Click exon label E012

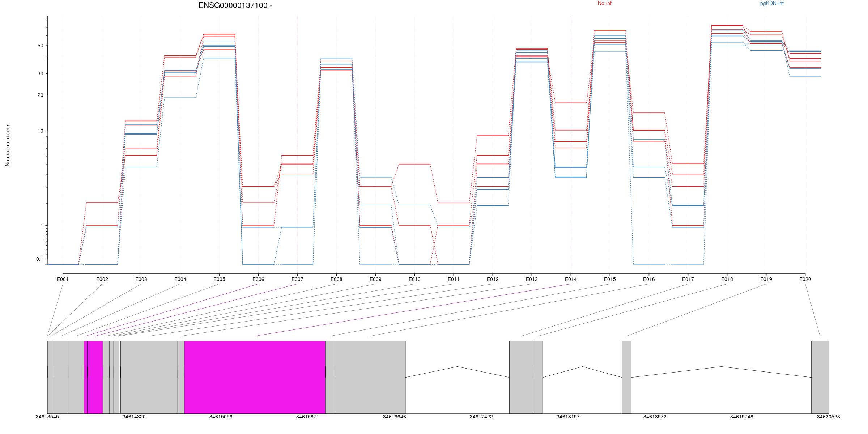pyautogui.click(x=493, y=279)
